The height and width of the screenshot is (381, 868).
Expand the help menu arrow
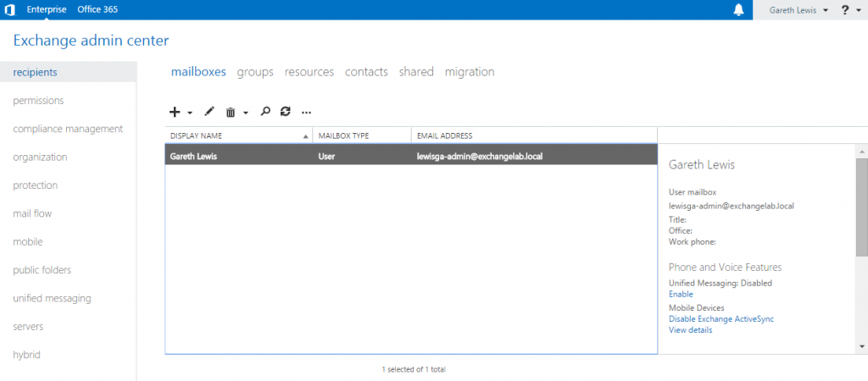858,10
